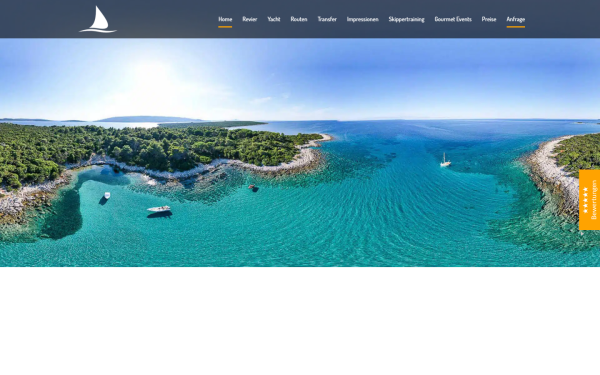Select Routen in the navigation bar

coord(298,19)
